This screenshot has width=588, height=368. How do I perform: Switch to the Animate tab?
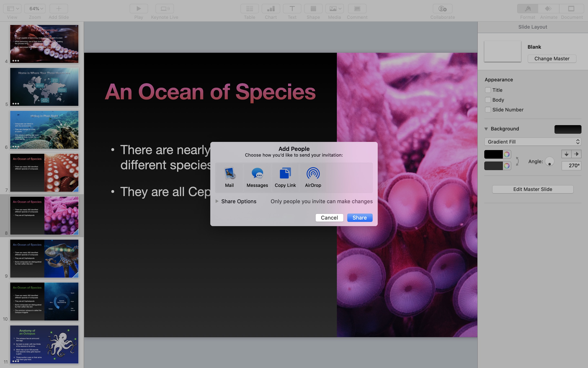tap(549, 9)
